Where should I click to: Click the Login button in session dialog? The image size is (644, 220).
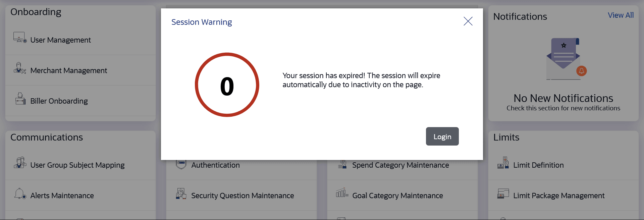pyautogui.click(x=442, y=136)
